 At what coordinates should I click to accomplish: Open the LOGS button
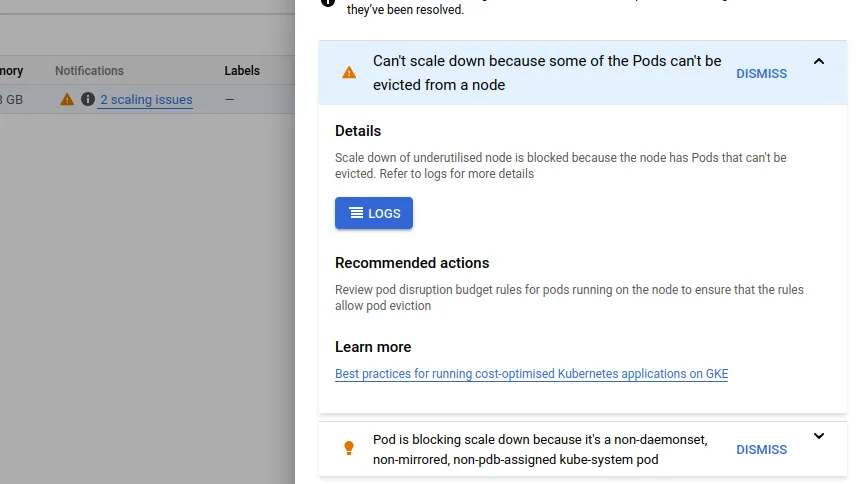coord(374,213)
